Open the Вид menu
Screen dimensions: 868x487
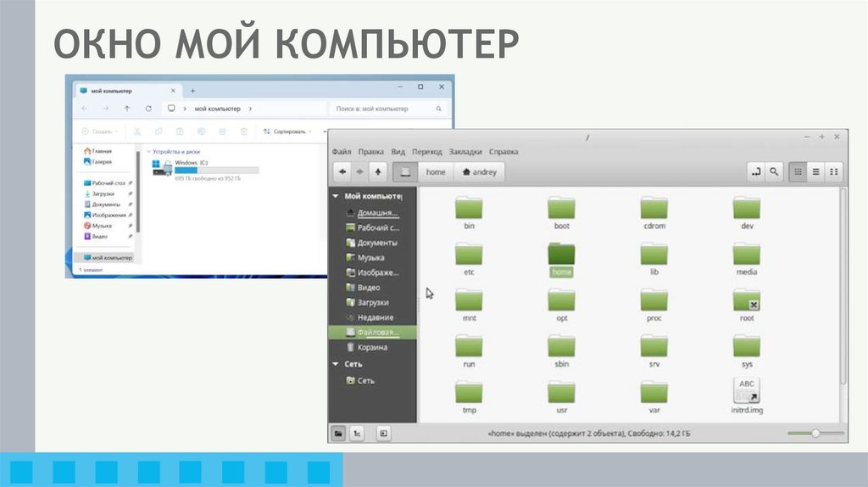tap(398, 151)
